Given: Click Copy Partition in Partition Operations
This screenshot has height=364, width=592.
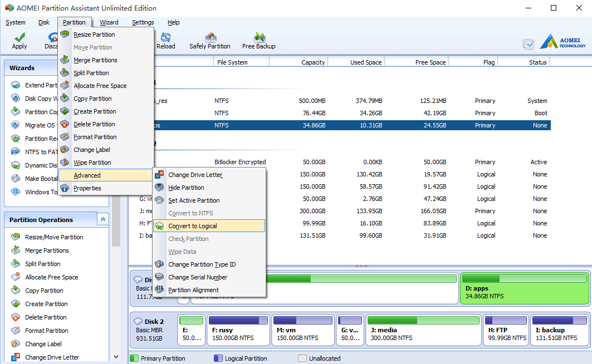Looking at the screenshot, I should coord(44,291).
